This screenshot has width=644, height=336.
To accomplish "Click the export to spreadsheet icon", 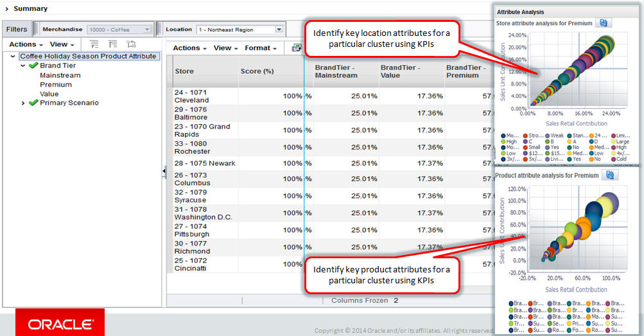I will [297, 48].
